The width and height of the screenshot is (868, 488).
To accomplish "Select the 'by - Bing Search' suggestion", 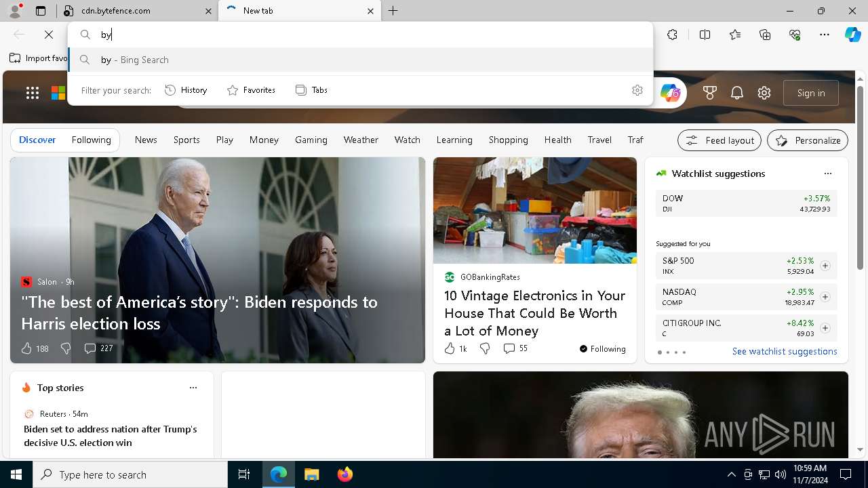I will (x=361, y=60).
